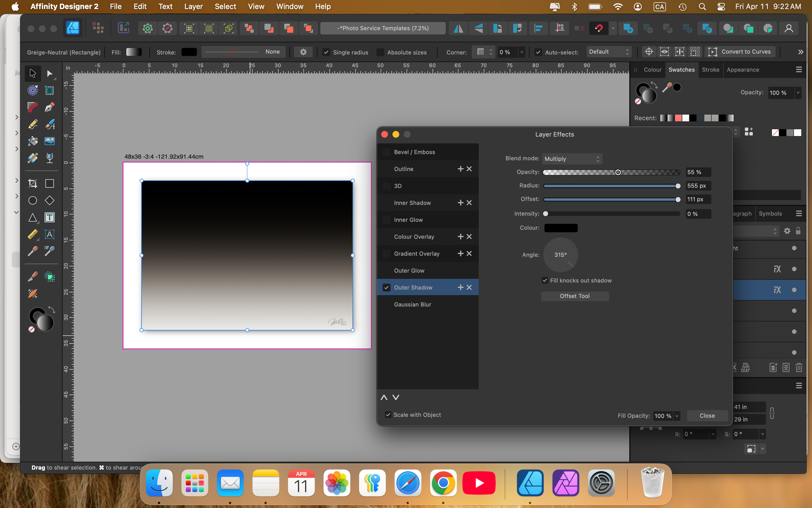Switch to Pixel Persona icon
812x508 pixels.
[x=98, y=28]
